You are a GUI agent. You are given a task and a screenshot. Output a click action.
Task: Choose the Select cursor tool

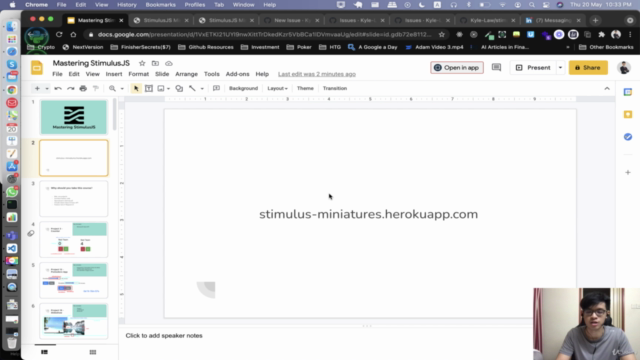pos(136,88)
